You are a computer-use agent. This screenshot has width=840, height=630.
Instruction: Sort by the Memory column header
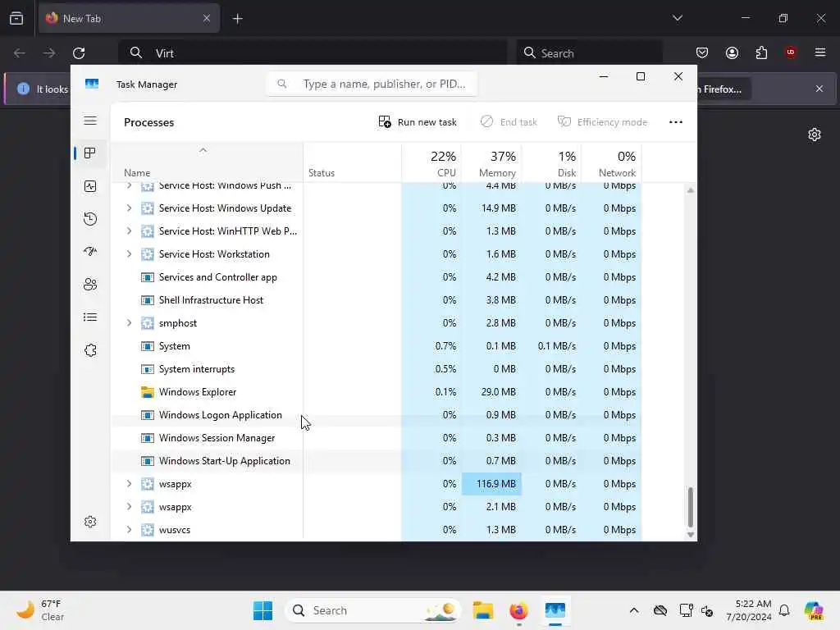point(491,163)
